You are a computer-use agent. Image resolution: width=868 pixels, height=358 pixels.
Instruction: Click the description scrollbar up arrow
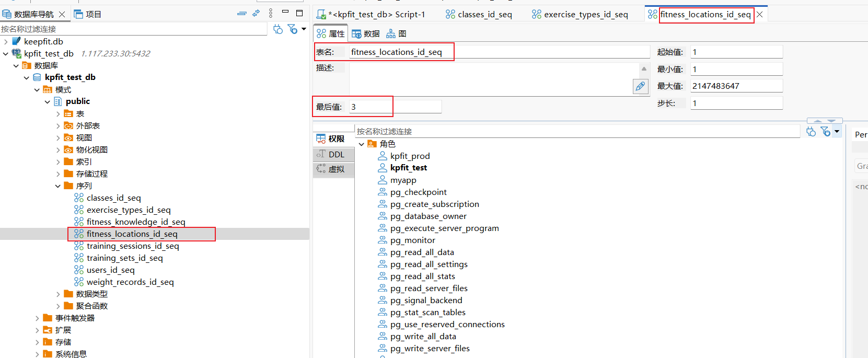[x=644, y=69]
